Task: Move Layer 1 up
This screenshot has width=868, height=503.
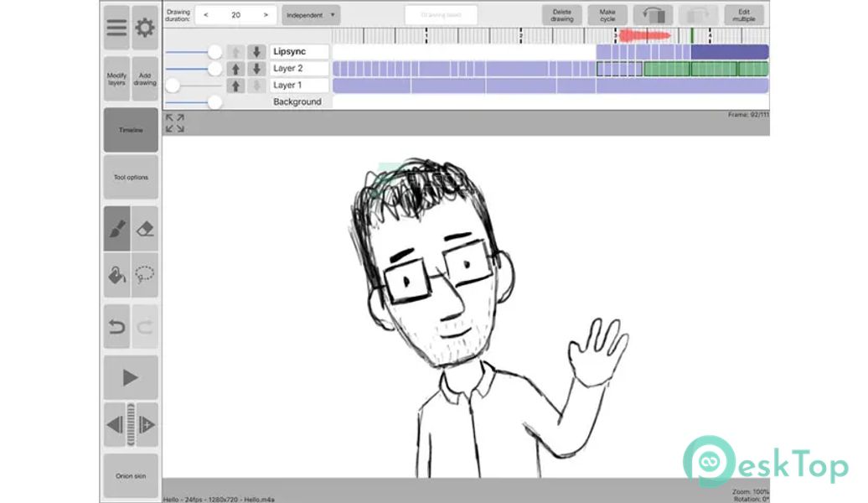Action: [x=235, y=86]
